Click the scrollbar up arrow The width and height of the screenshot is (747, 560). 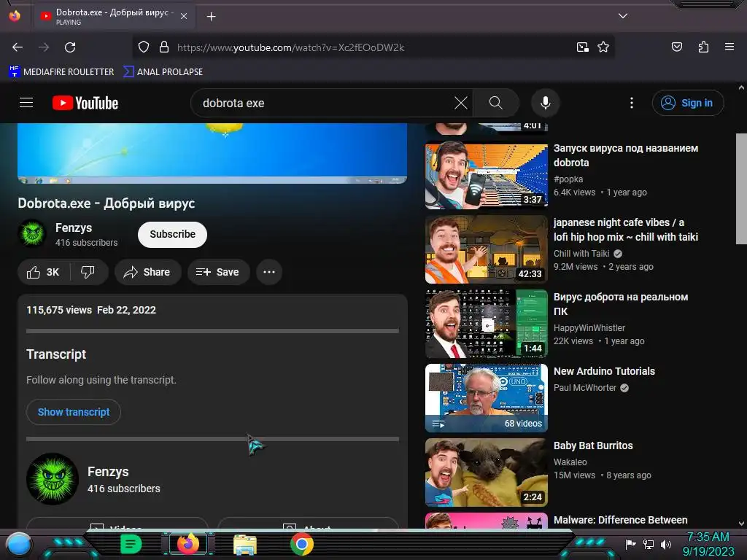point(741,87)
